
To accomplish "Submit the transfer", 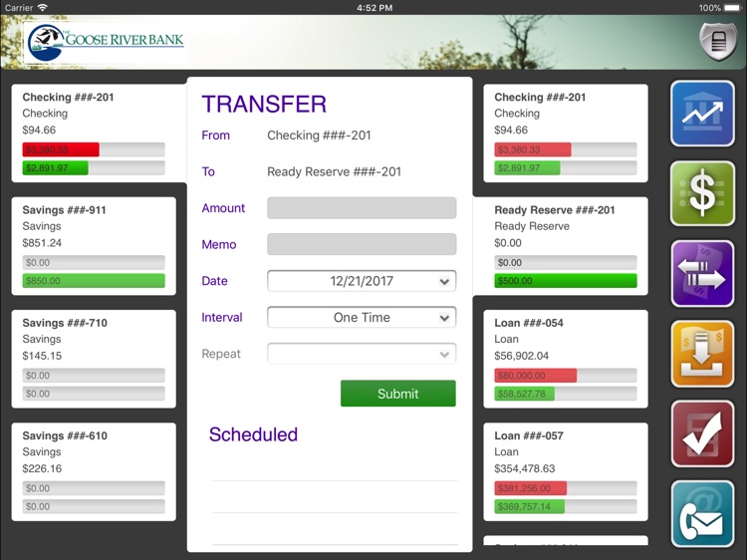I will (397, 394).
